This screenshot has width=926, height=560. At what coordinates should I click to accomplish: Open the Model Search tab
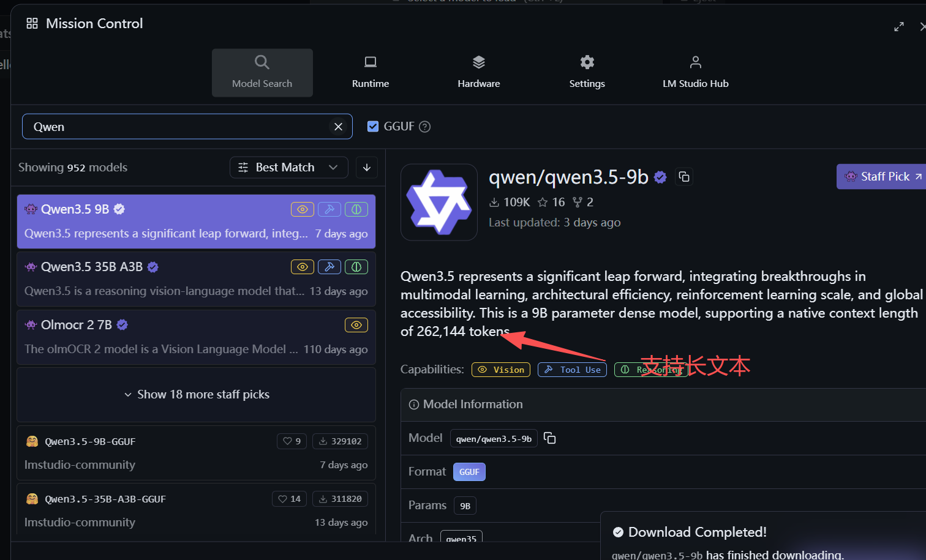point(262,73)
